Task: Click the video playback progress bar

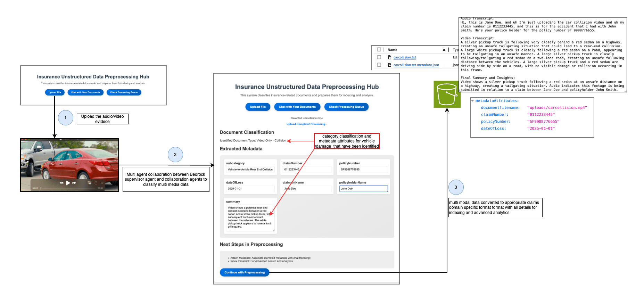Action: [x=68, y=188]
